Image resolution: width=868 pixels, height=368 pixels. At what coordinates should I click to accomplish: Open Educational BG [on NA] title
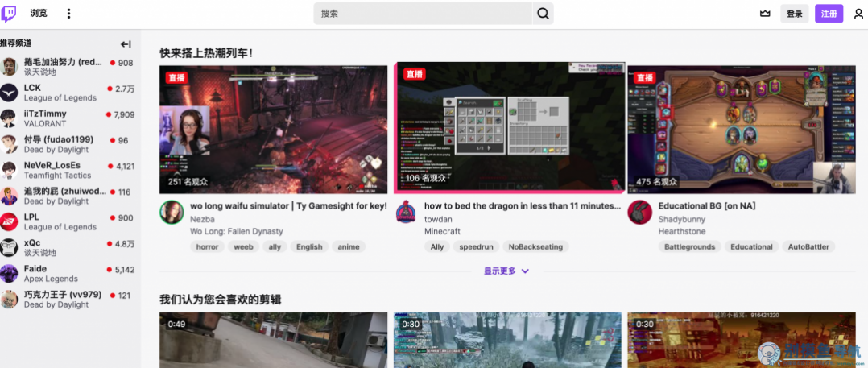(x=707, y=206)
